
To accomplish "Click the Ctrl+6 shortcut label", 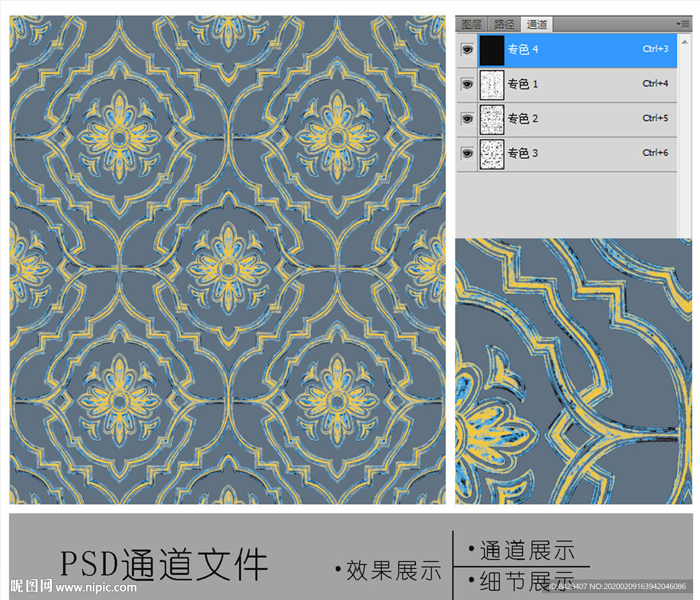I will pyautogui.click(x=656, y=153).
